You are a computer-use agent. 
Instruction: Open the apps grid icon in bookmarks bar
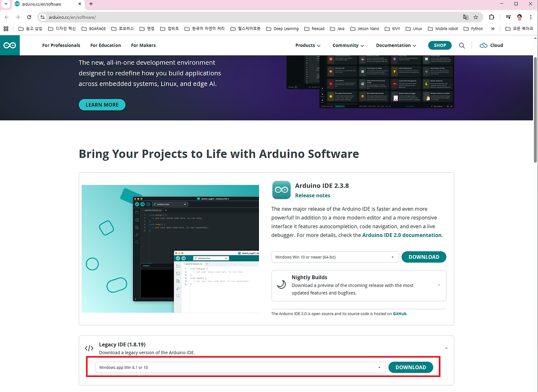(6, 29)
